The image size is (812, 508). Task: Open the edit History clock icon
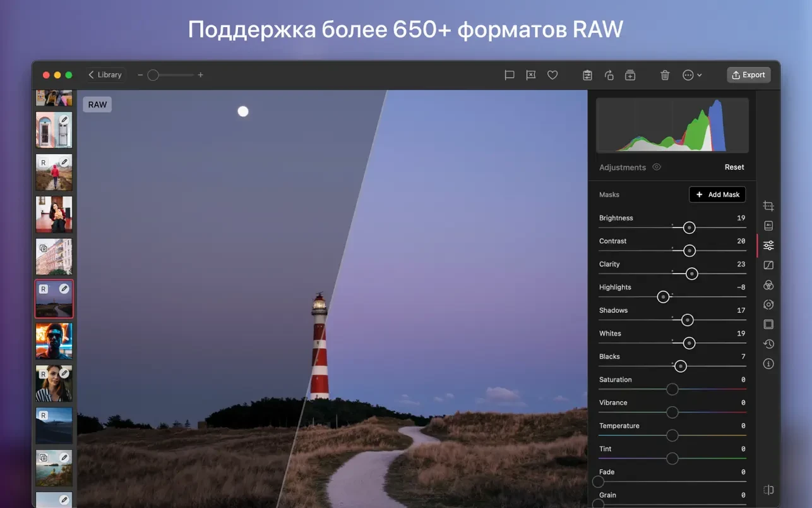pos(768,344)
